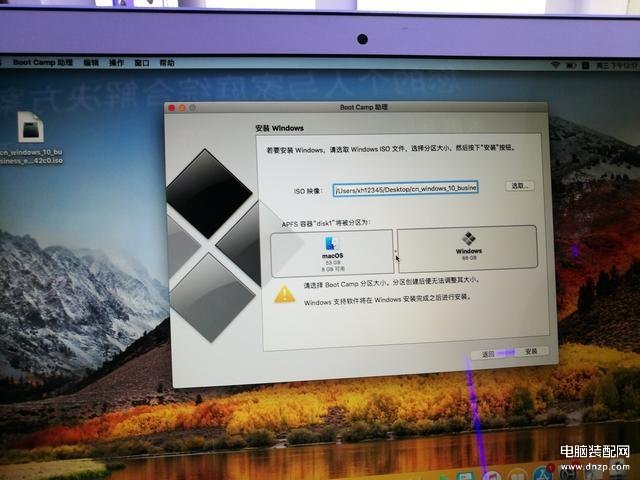
Task: Click the partition divider between macOS and Windows
Action: [x=395, y=251]
